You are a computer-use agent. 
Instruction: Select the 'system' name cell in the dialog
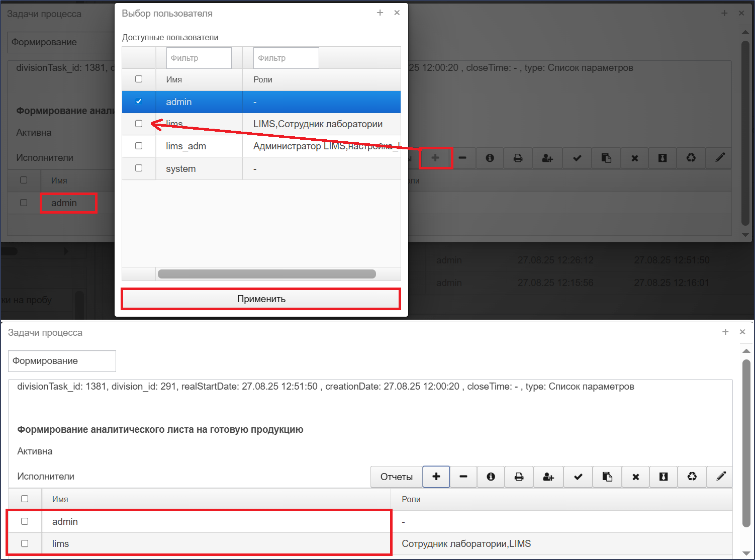(199, 168)
